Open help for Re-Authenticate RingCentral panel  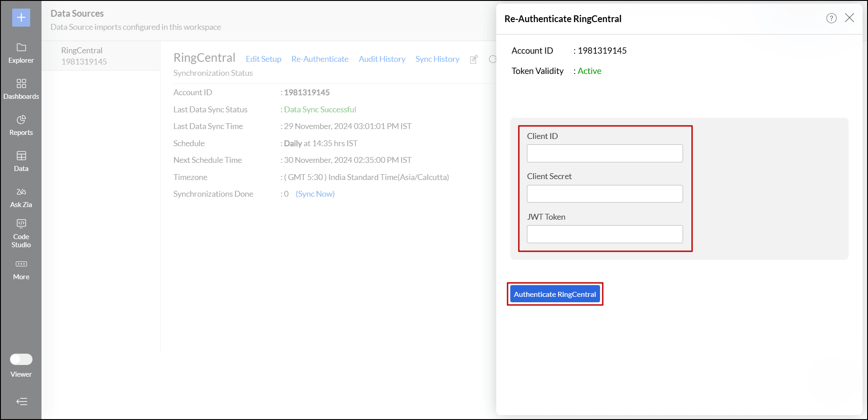[x=831, y=18]
